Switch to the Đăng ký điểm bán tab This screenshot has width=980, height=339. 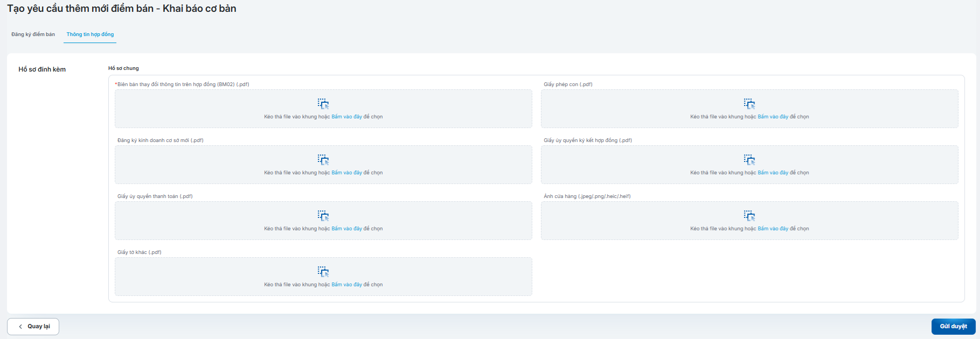pyautogui.click(x=33, y=34)
